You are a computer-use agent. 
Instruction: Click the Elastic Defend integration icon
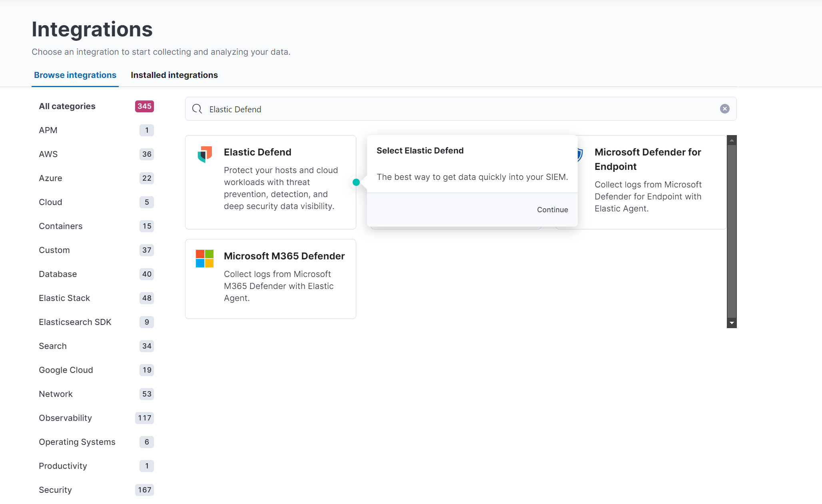(x=205, y=153)
